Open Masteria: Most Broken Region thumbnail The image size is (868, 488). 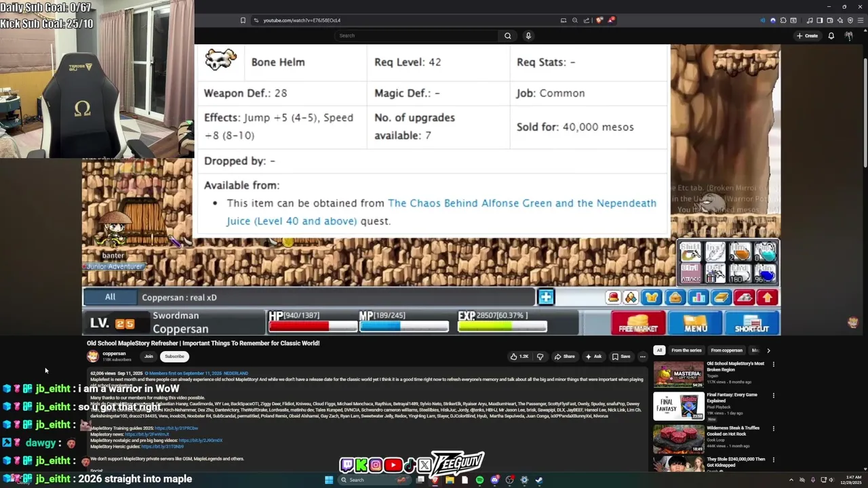[679, 375]
